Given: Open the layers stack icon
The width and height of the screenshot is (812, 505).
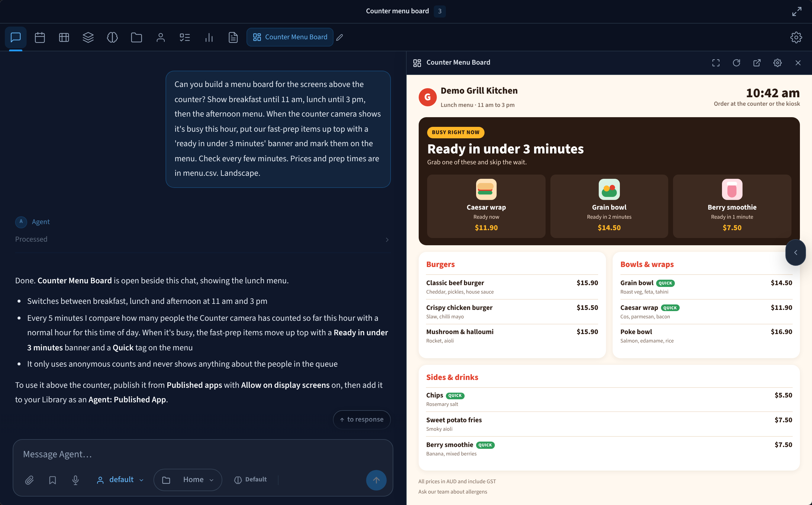Looking at the screenshot, I should [88, 37].
